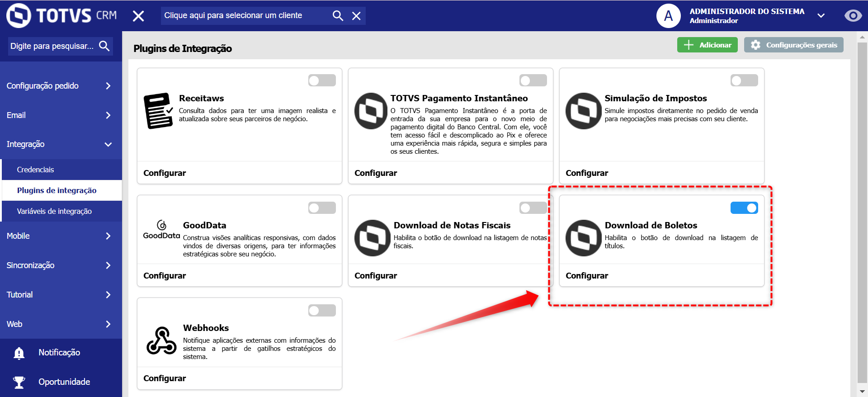
Task: Open the Oportunidade menu item
Action: (x=61, y=382)
